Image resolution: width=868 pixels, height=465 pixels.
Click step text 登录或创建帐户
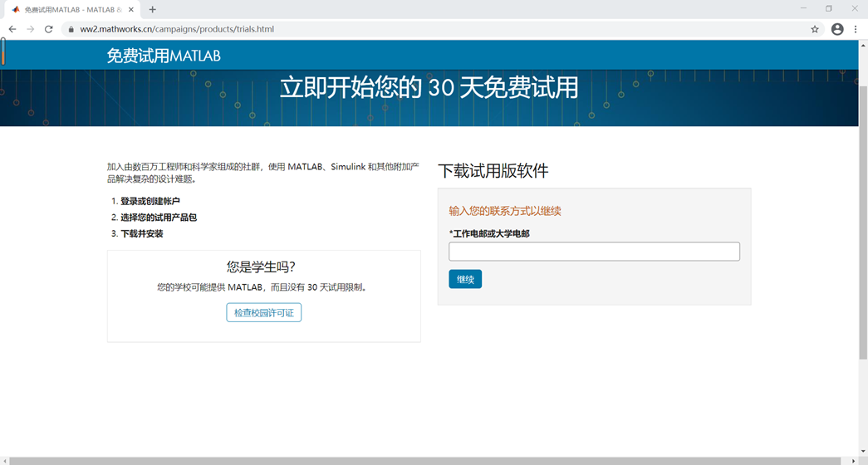pos(150,201)
